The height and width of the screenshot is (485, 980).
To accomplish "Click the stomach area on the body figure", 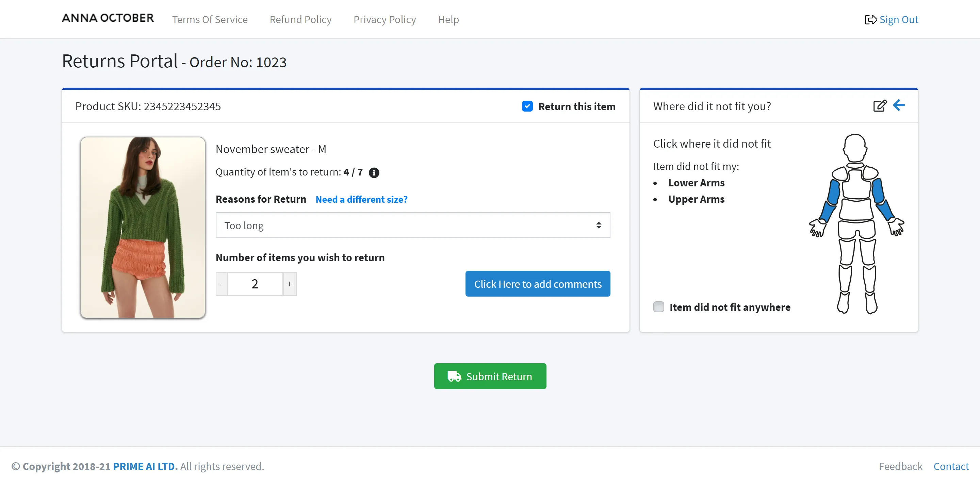I will point(856,209).
